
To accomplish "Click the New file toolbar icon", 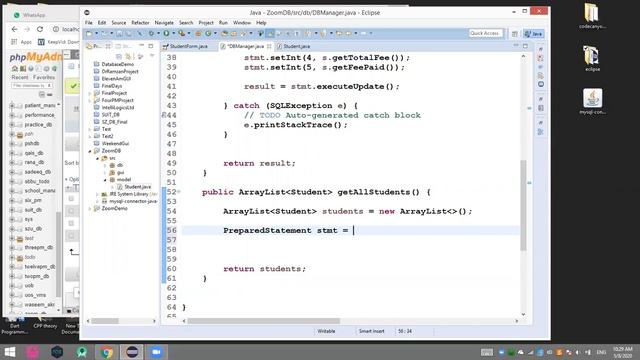I will coord(89,33).
